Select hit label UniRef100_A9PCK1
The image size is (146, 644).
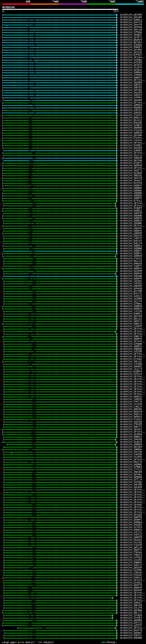click(x=131, y=85)
